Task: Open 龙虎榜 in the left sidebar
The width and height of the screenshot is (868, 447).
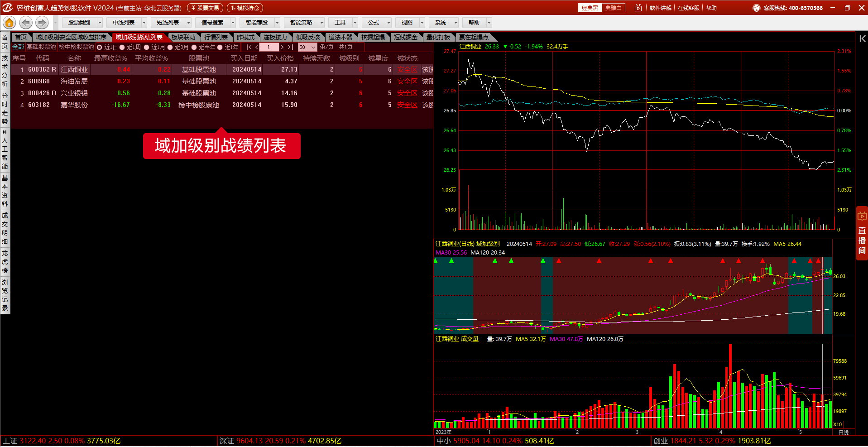Action: coord(5,262)
